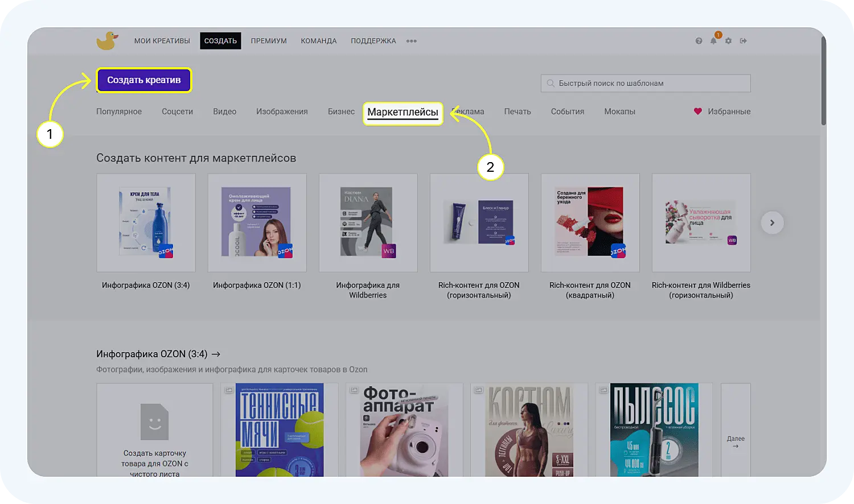
Task: Click the yellow duck logo
Action: (x=106, y=41)
